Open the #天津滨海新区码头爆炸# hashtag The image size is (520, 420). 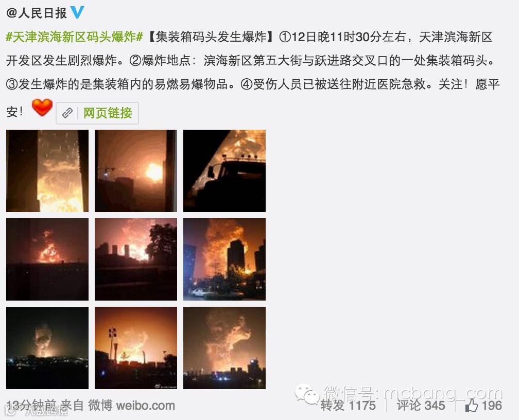(75, 37)
